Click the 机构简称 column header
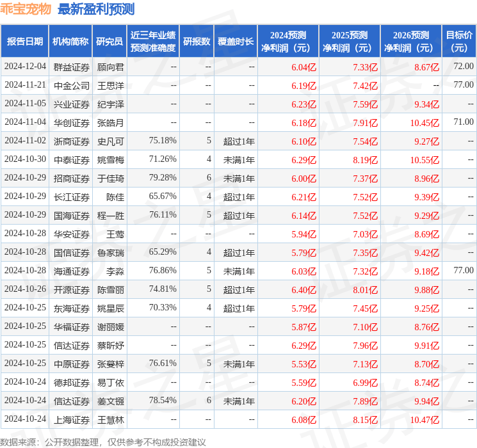 pyautogui.click(x=70, y=42)
